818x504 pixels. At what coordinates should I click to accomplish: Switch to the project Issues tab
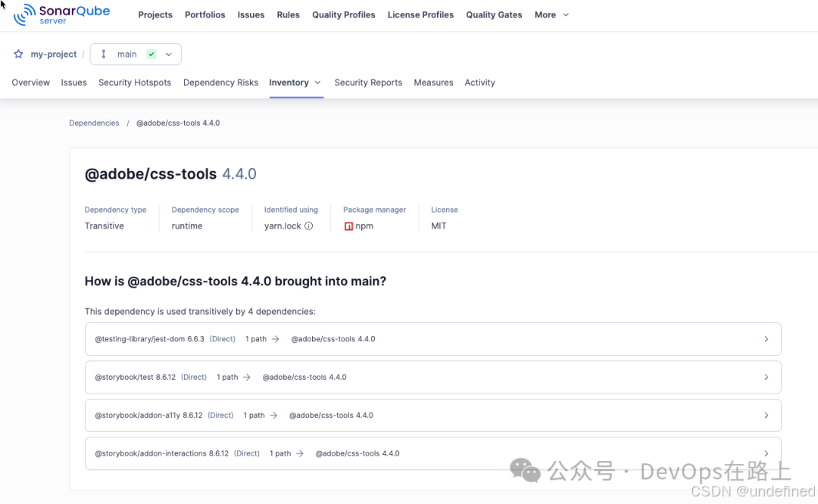(x=73, y=82)
